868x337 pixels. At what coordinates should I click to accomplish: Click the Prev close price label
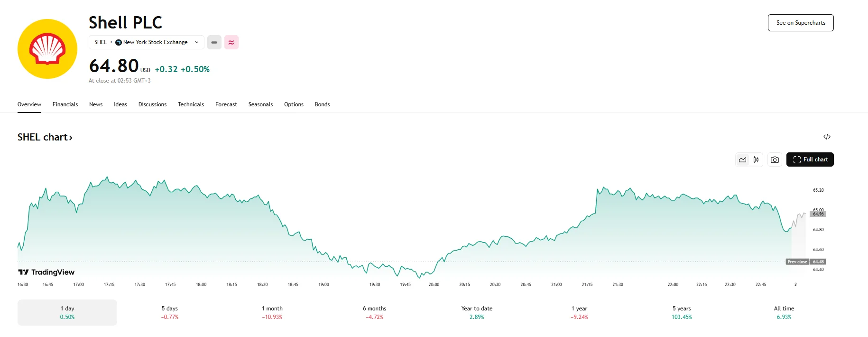coord(797,262)
